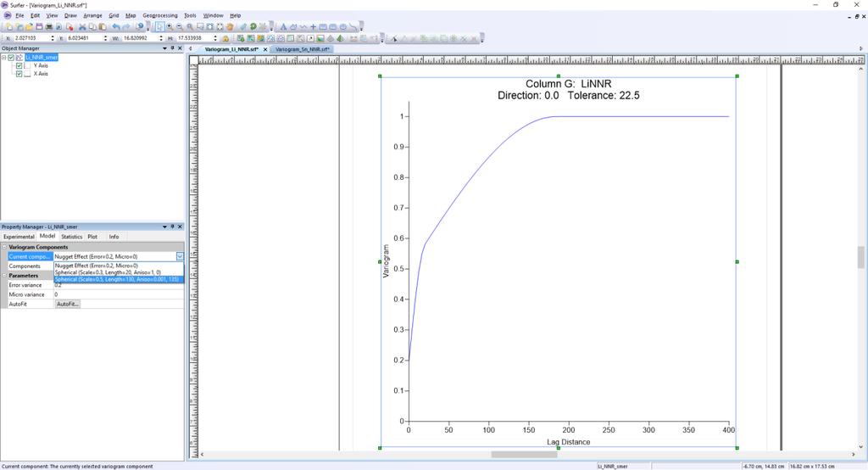Screen dimensions: 868x470
Task: Click the New 3D Wireframe icon
Action: point(330,38)
